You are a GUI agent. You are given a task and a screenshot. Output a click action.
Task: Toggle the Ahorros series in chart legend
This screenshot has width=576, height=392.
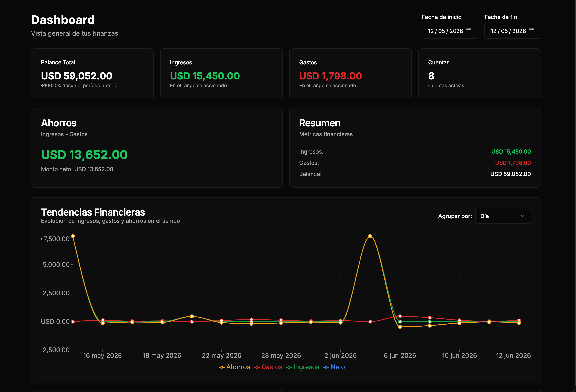pos(234,367)
